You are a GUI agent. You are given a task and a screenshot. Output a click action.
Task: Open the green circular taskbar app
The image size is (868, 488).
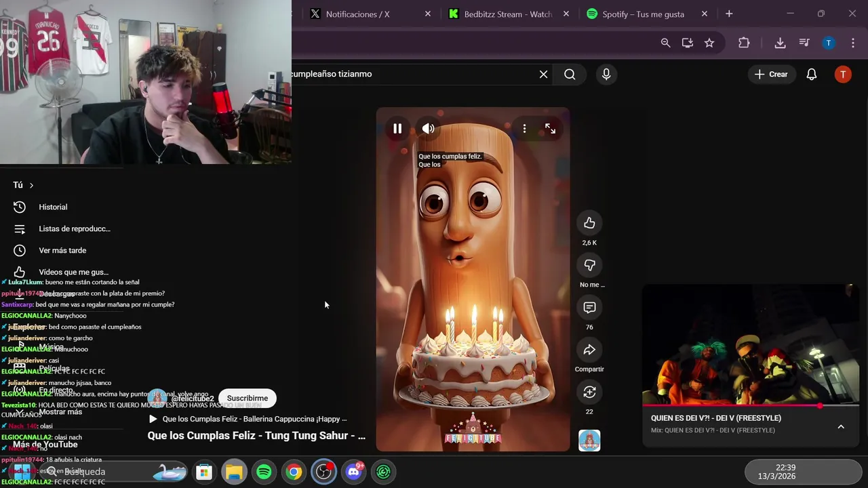383,472
